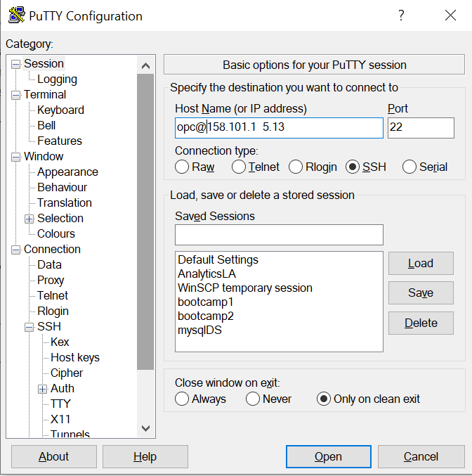Select the Telnet connection type radio
The width and height of the screenshot is (472, 476).
tap(239, 167)
